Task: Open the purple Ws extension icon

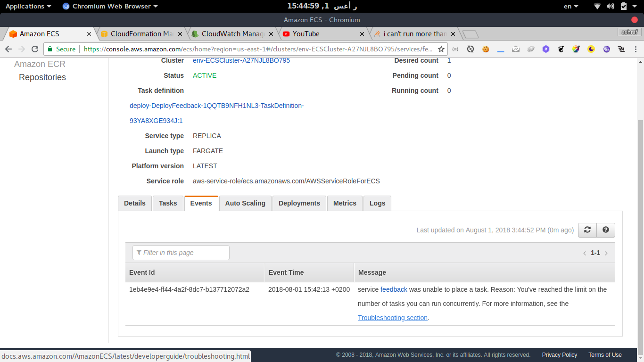Action: [607, 49]
